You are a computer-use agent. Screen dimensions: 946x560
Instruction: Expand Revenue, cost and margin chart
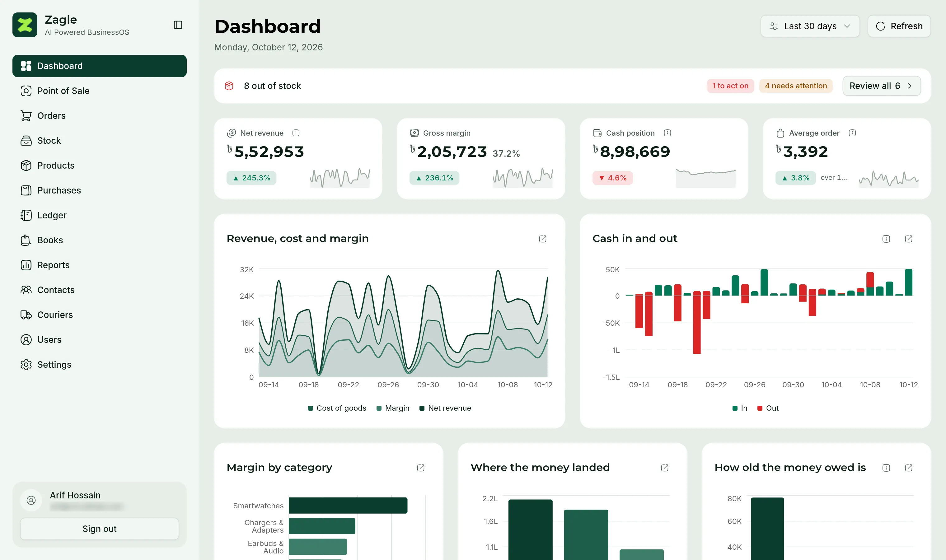(x=543, y=239)
